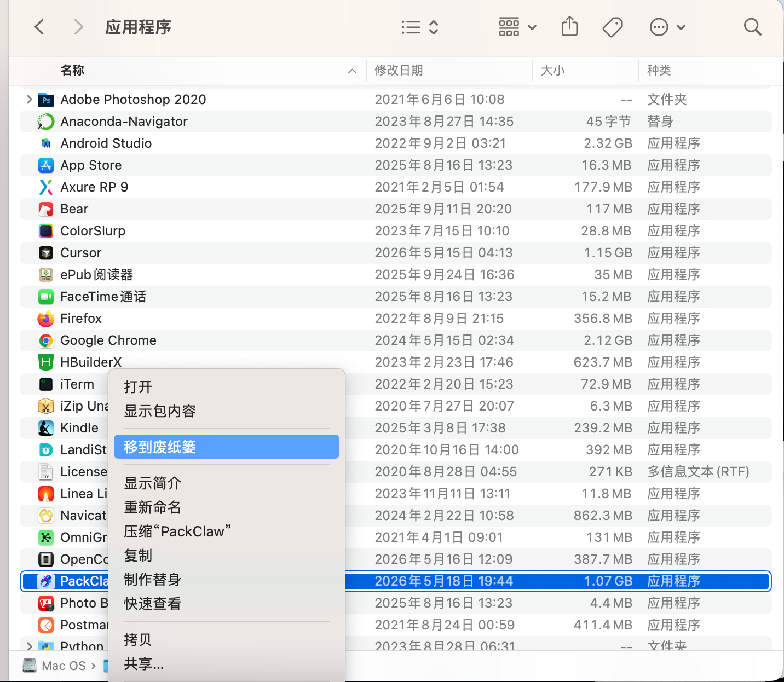Click the PackClaw app icon
Viewport: 784px width, 682px height.
[46, 581]
